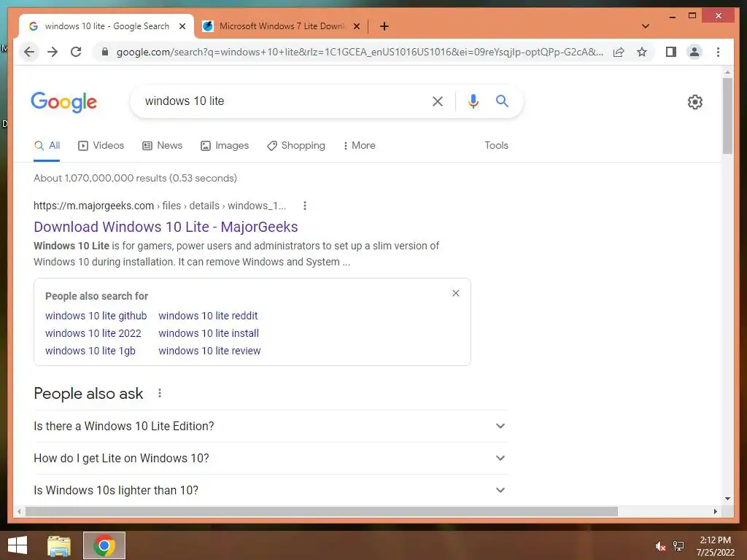Screen dimensions: 747x560
Task: Close the Microsoft Windows 7 Lite tab
Action: pyautogui.click(x=356, y=26)
